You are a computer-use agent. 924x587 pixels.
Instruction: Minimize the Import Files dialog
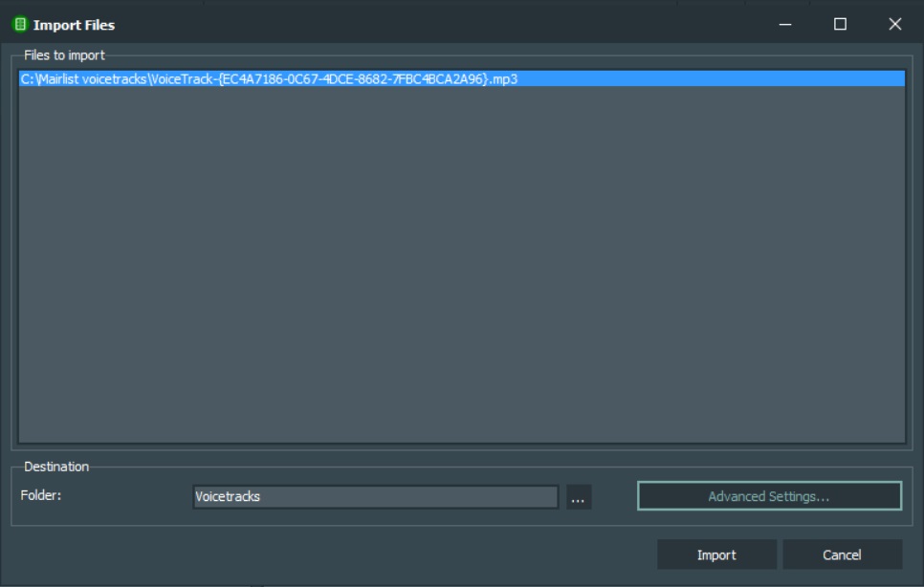[x=785, y=25]
